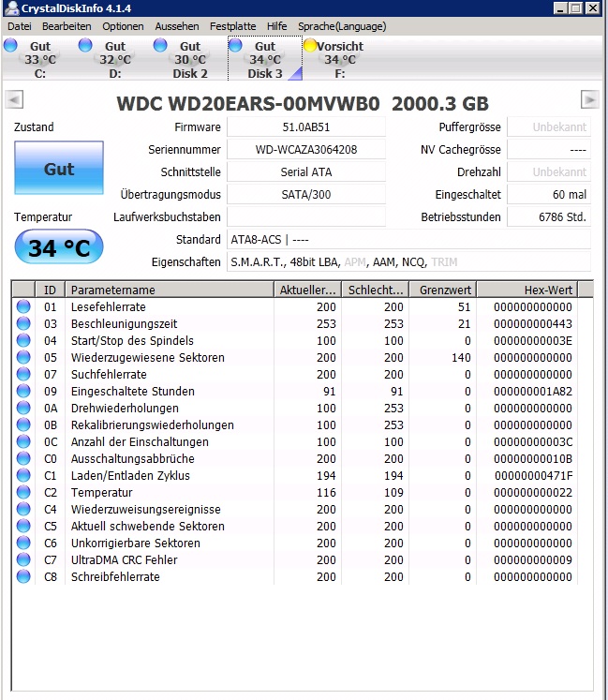
Task: Click the yellow Vorsicht status icon for F:
Action: [x=310, y=45]
